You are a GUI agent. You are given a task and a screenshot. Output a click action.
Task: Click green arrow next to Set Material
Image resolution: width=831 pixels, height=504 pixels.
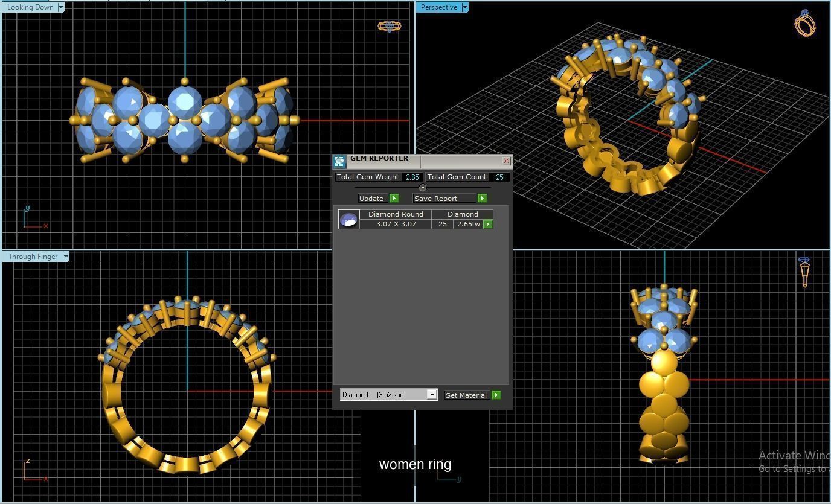496,395
